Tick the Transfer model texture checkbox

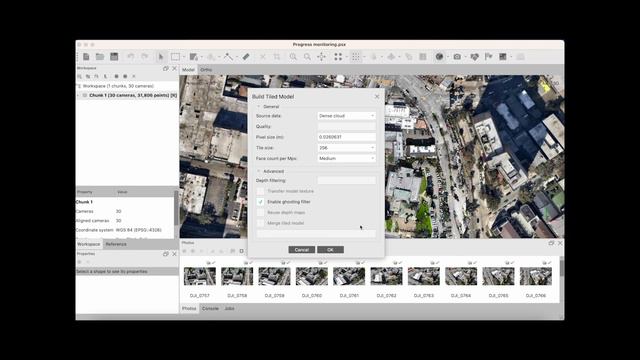coord(260,191)
